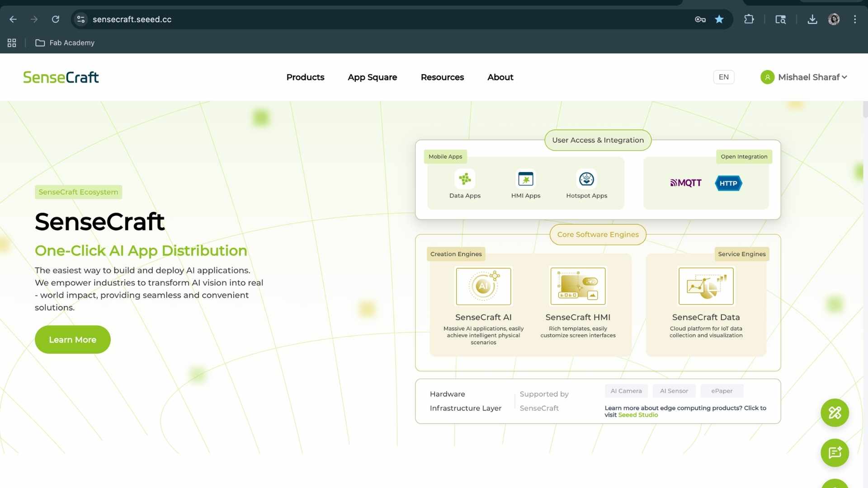
Task: Open the SenseCraft Data engine icon
Action: [x=706, y=286]
